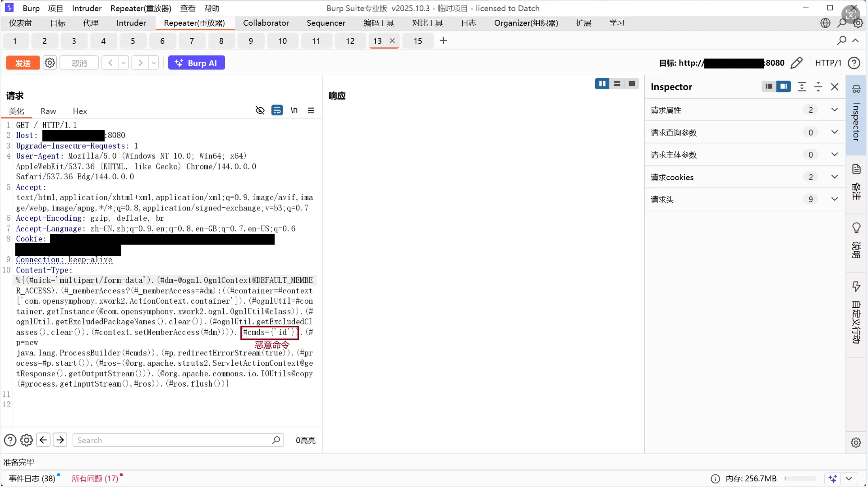Viewport: 868px width, 487px height.
Task: Open the 项目 menu
Action: [56, 8]
